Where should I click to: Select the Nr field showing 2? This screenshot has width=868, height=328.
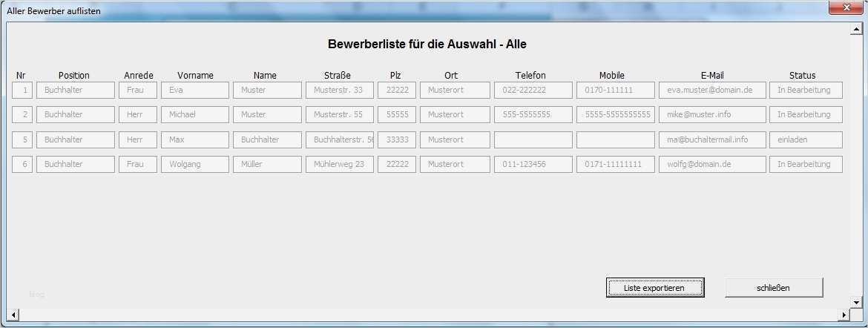pyautogui.click(x=22, y=115)
